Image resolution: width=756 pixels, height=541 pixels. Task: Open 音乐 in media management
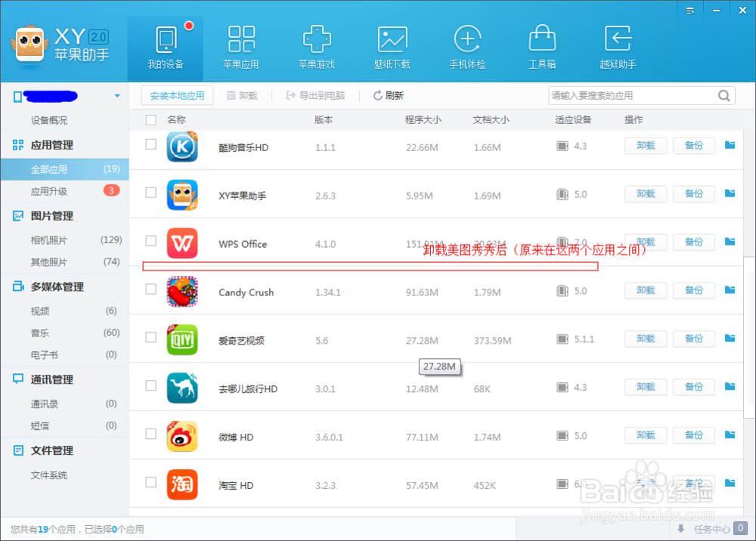click(64, 333)
